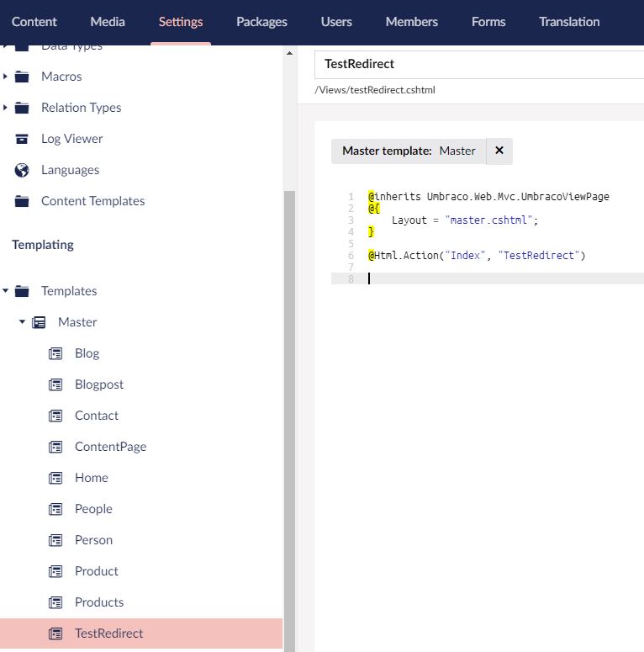Open Relation Types in the tree
Image resolution: width=644 pixels, height=652 pixels.
(x=81, y=108)
